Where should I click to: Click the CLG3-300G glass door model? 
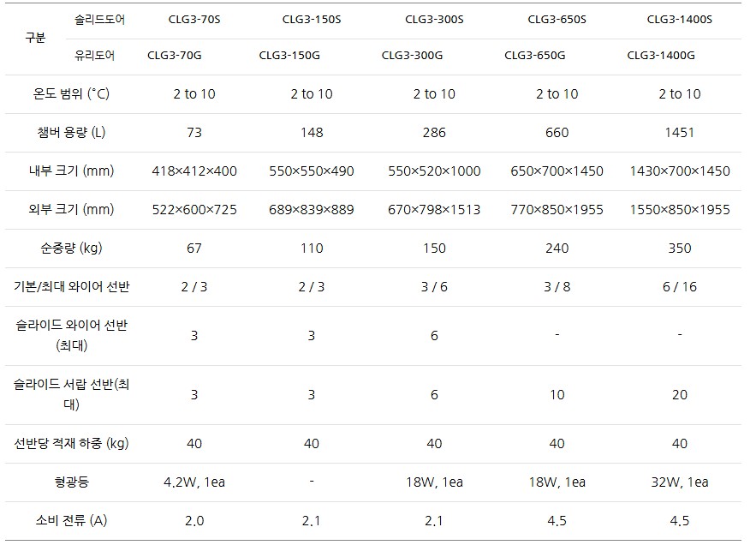pyautogui.click(x=412, y=57)
